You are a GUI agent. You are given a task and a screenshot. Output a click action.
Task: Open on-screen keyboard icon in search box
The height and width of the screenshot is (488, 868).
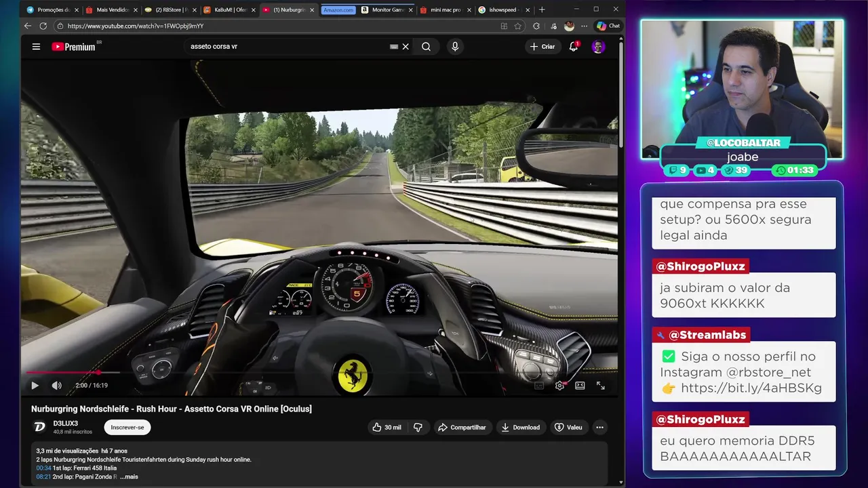(x=393, y=47)
